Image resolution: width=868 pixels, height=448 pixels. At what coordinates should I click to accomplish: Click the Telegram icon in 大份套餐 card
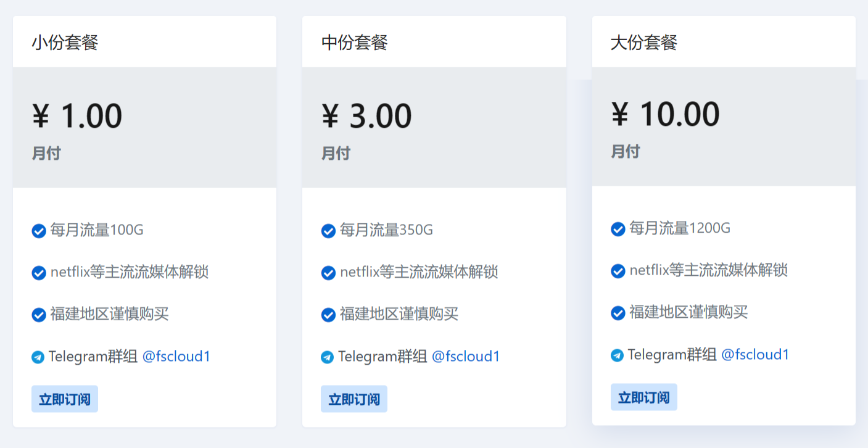[617, 355]
